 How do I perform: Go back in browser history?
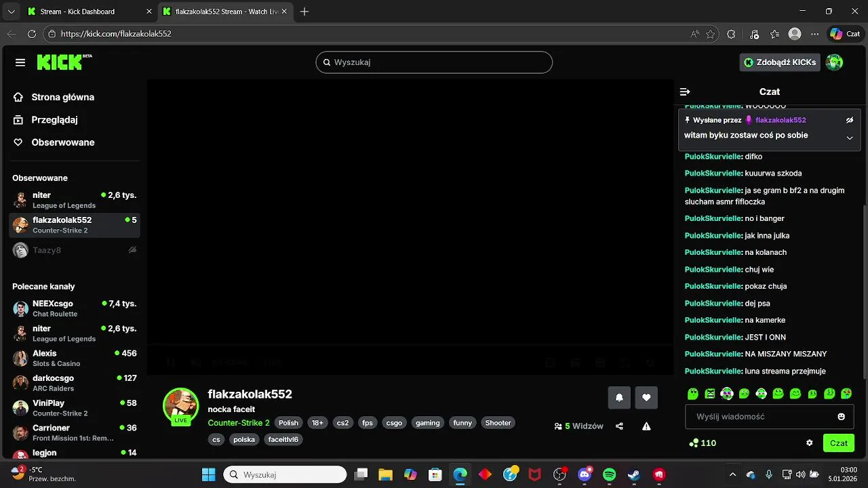(12, 34)
